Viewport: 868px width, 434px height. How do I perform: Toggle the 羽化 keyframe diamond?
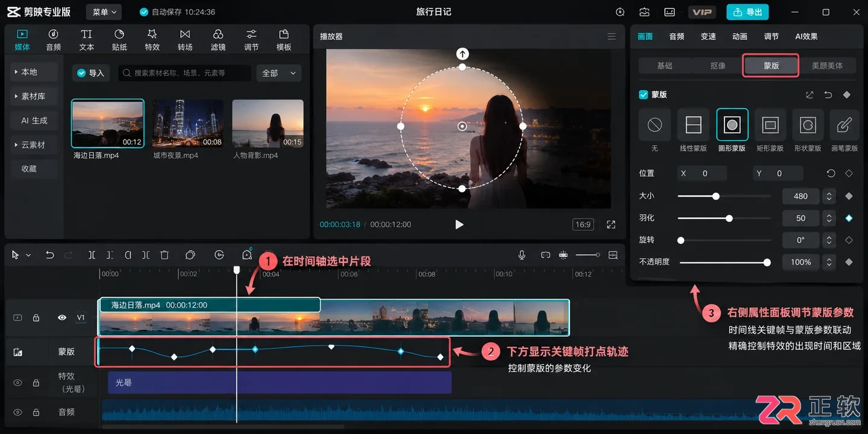[x=849, y=218]
